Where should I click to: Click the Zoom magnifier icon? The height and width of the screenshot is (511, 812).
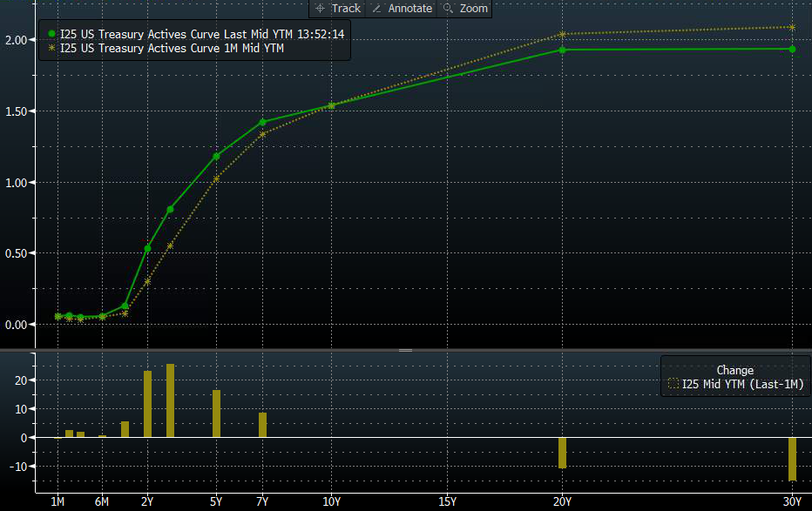[448, 9]
